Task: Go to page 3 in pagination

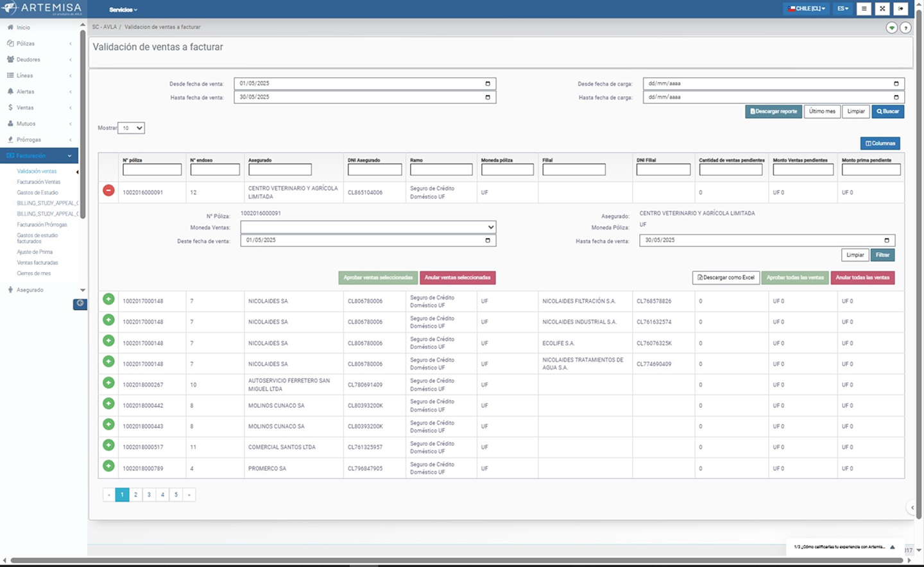Action: 149,495
